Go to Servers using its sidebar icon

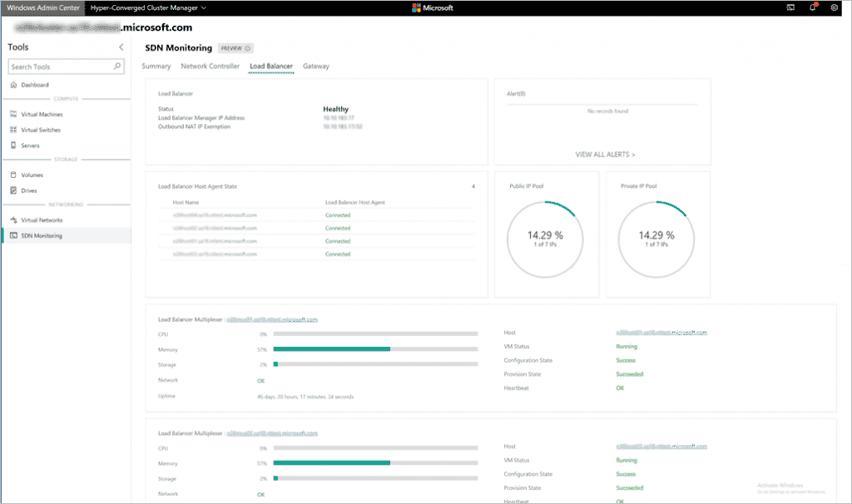(x=13, y=146)
